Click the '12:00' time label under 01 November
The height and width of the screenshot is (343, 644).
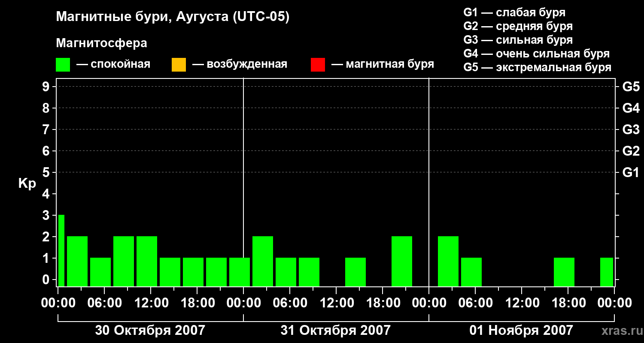point(522,303)
